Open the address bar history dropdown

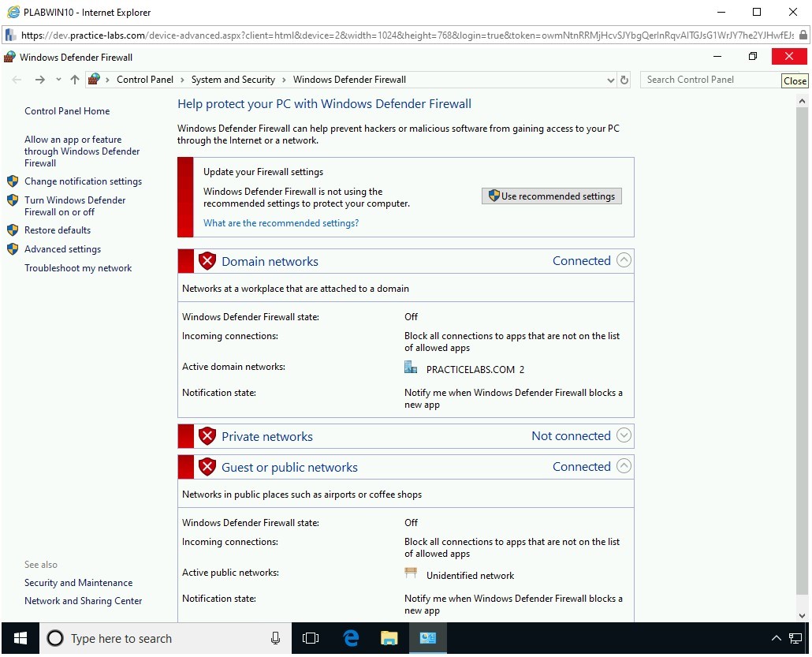click(x=610, y=80)
